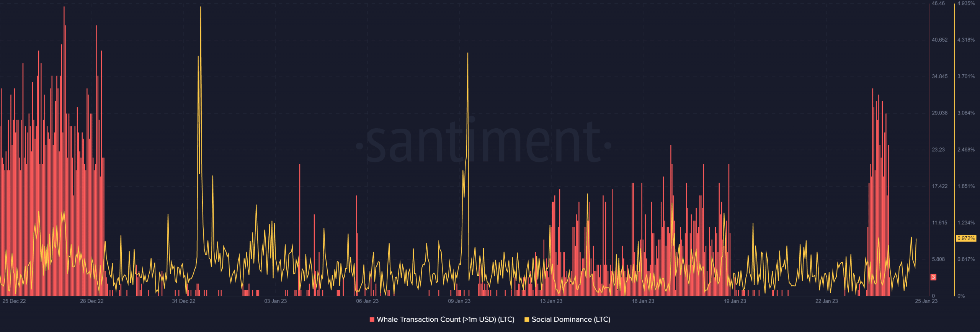Select the 19 Jan 23 date label
This screenshot has height=332, width=980.
[x=735, y=301]
